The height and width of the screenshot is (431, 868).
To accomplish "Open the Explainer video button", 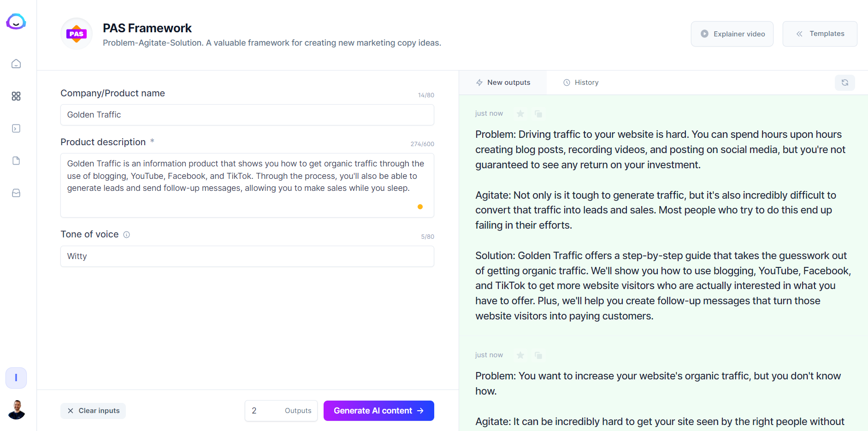I will (x=732, y=34).
